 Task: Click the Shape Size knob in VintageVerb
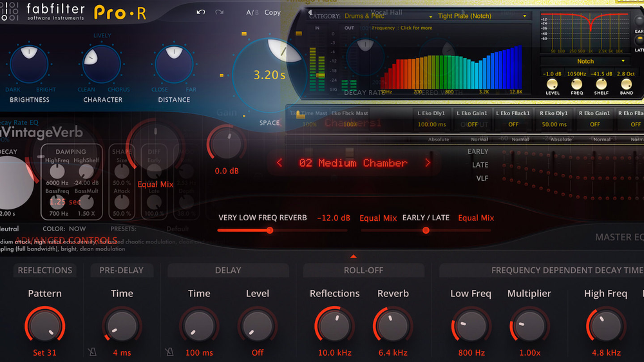tap(122, 171)
